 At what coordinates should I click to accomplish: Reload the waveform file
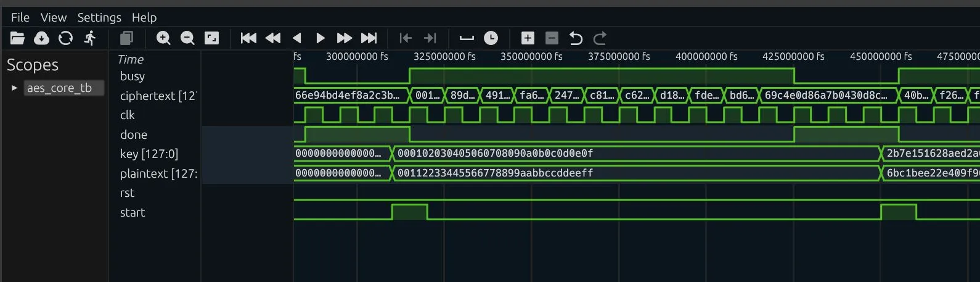[65, 38]
